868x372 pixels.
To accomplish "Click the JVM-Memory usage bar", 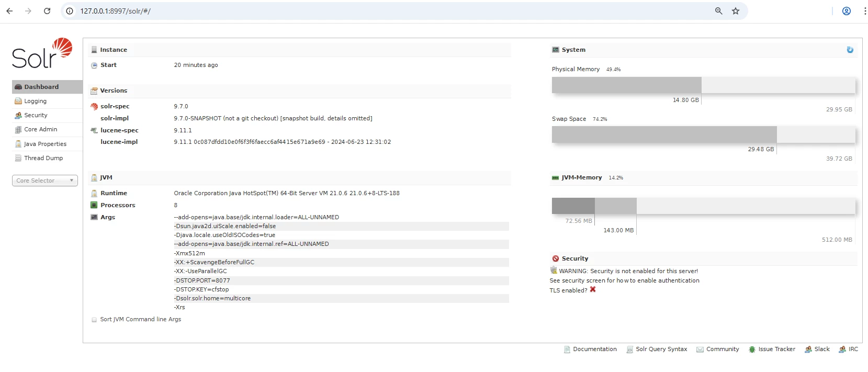I will pos(703,206).
